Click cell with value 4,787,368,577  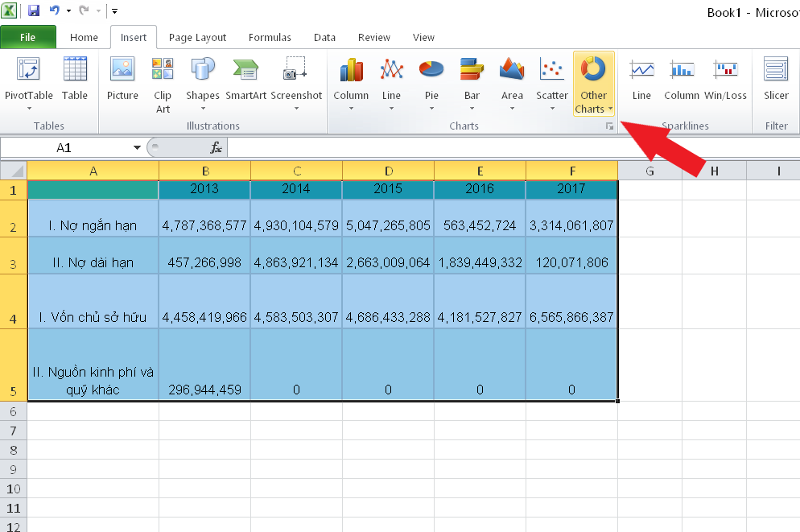[204, 218]
